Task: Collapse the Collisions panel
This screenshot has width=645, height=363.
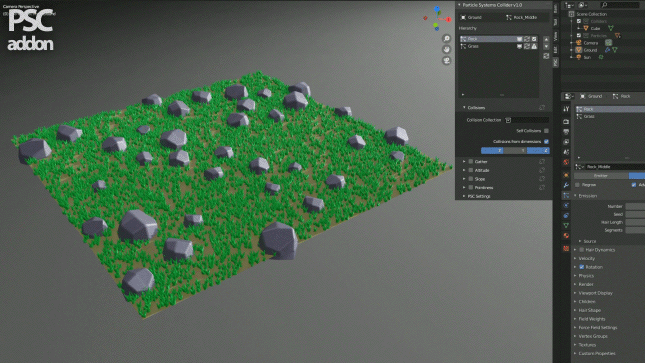Action: (464, 108)
